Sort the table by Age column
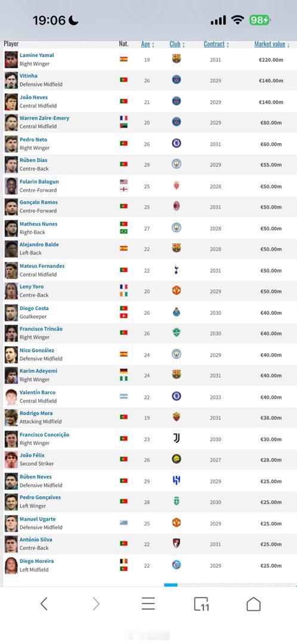 coord(148,44)
